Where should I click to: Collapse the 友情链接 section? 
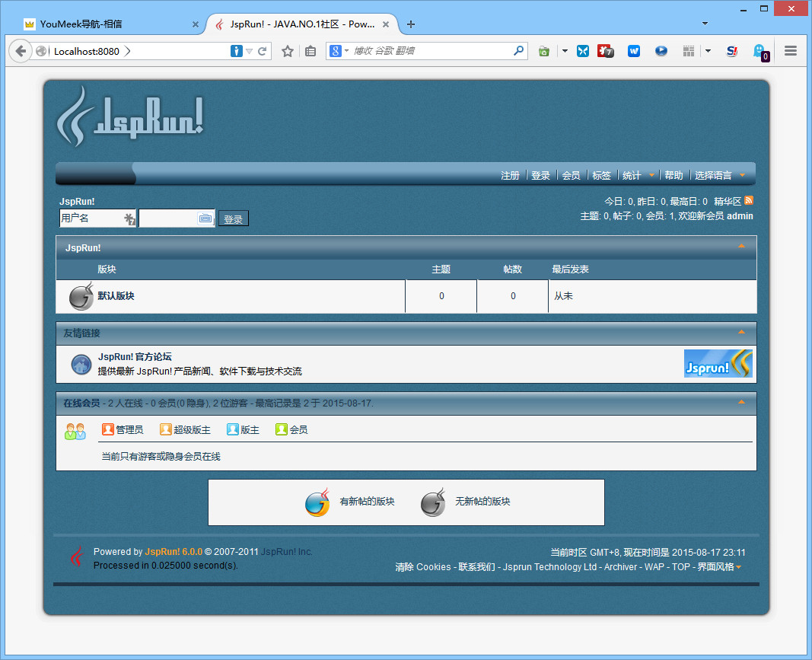tap(741, 333)
